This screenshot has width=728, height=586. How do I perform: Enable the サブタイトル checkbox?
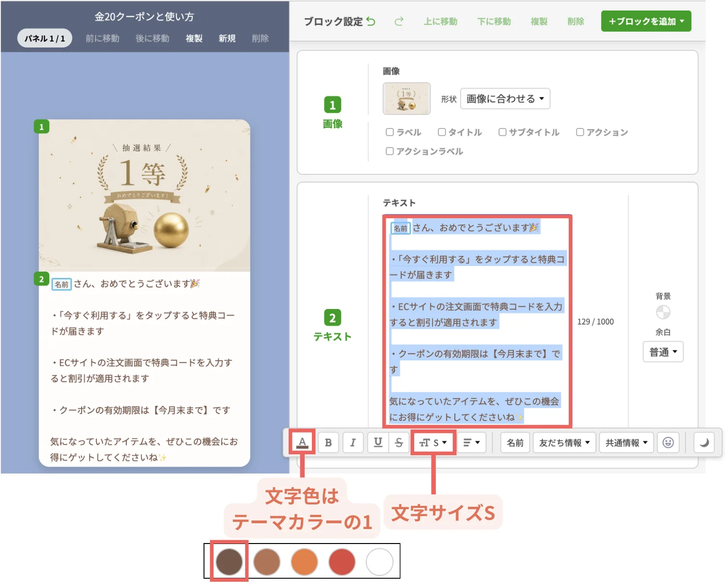[503, 132]
